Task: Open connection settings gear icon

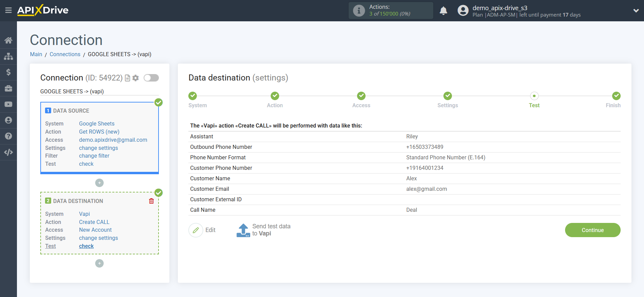Action: pyautogui.click(x=136, y=78)
